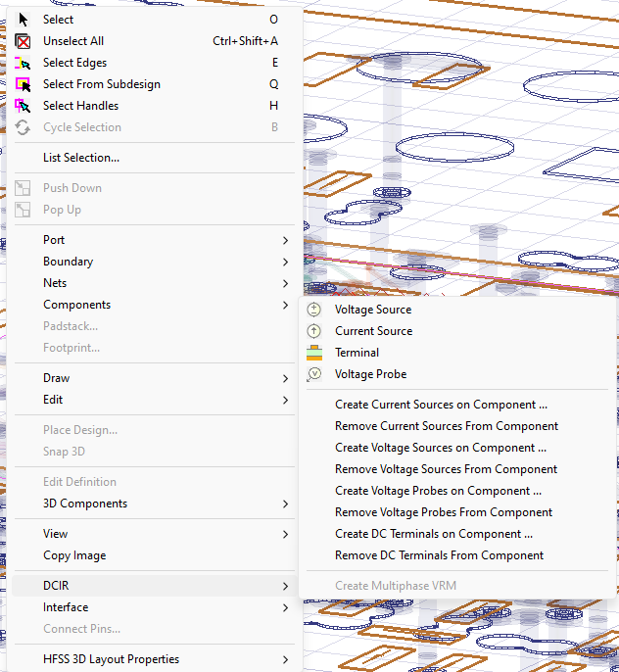Open the DCIR menu entry
The image size is (619, 672).
point(154,586)
